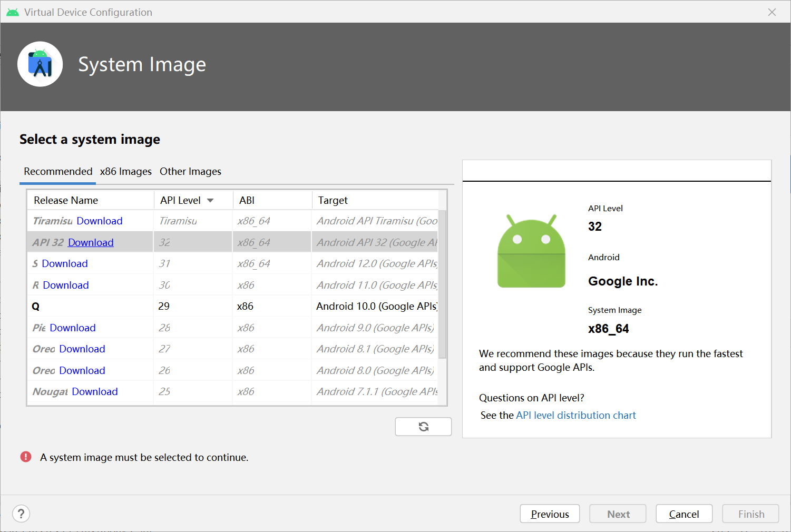Image resolution: width=791 pixels, height=532 pixels.
Task: Click the x86_64 system image value in details
Action: click(x=609, y=329)
